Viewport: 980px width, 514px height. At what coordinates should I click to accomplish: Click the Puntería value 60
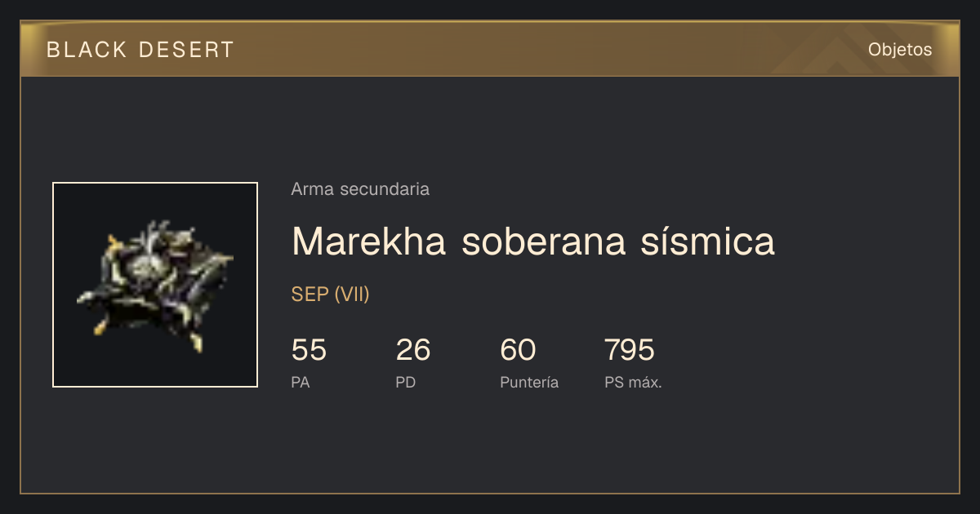point(518,350)
